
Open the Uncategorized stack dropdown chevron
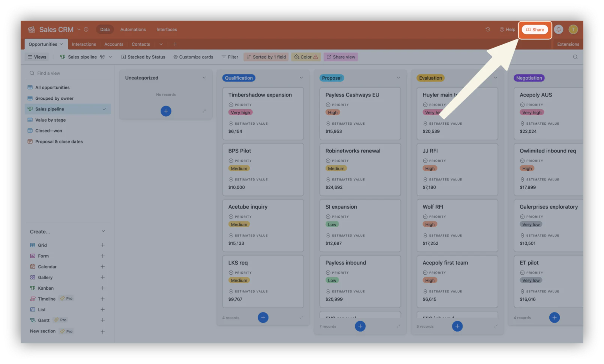click(x=204, y=78)
